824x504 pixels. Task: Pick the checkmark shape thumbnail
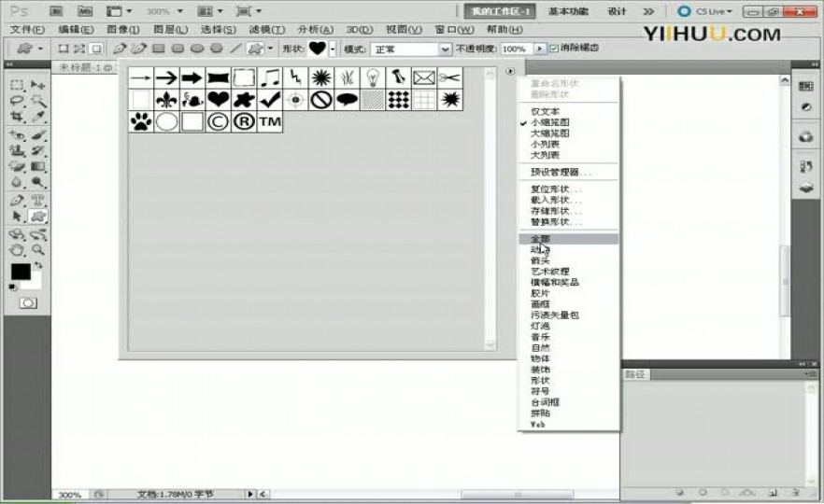click(x=270, y=100)
